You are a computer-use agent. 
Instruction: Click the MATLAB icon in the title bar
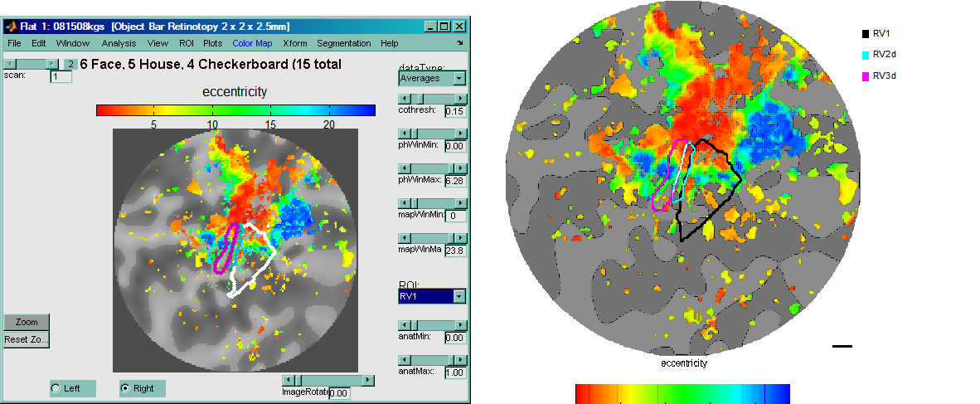[x=12, y=27]
